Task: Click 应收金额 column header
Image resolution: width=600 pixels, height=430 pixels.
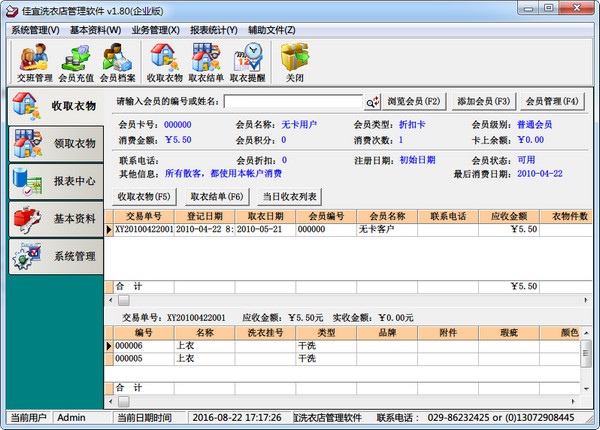Action: (x=509, y=217)
